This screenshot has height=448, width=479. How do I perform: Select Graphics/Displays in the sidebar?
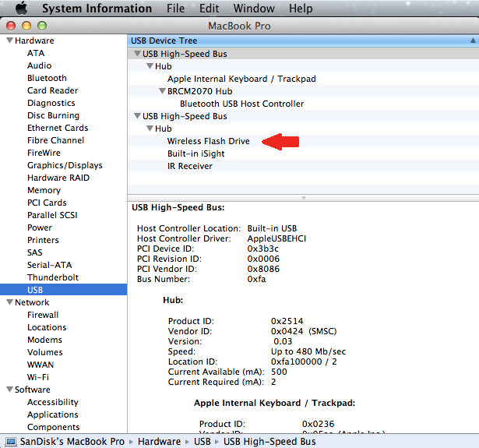click(65, 165)
